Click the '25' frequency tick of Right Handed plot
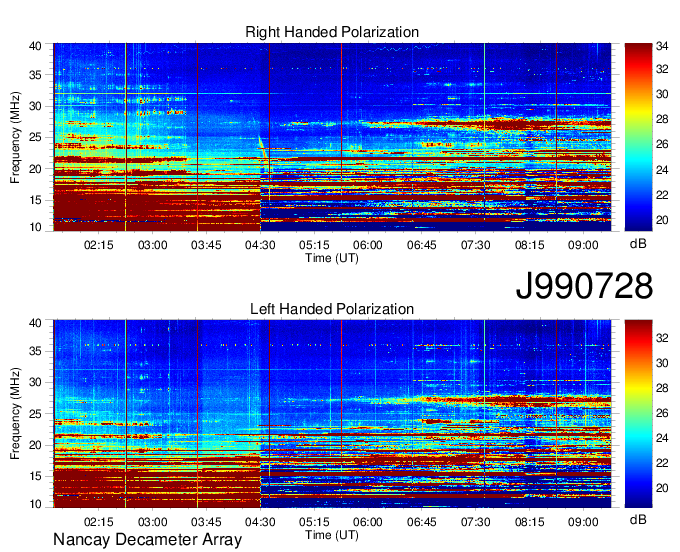This screenshot has height=552, width=680. point(35,137)
